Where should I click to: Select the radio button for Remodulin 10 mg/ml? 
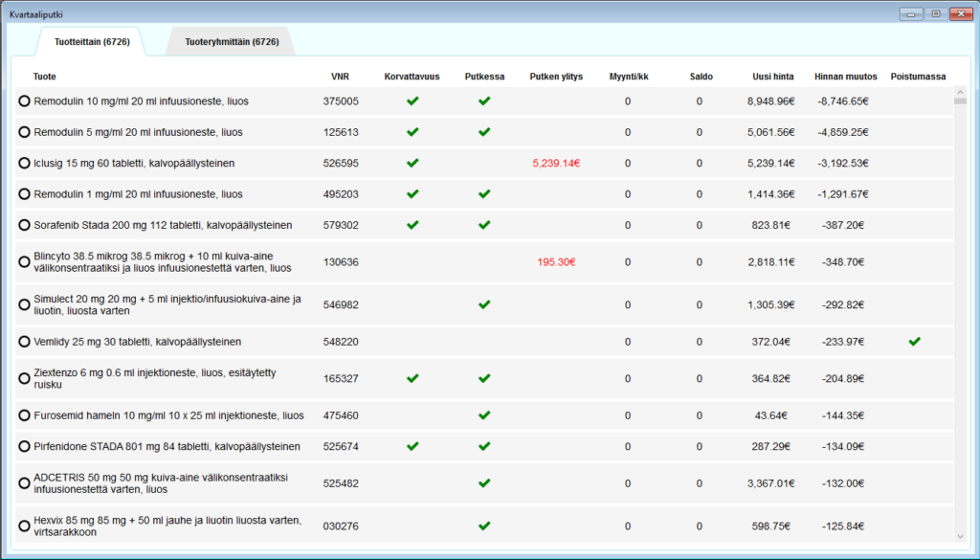(x=24, y=101)
